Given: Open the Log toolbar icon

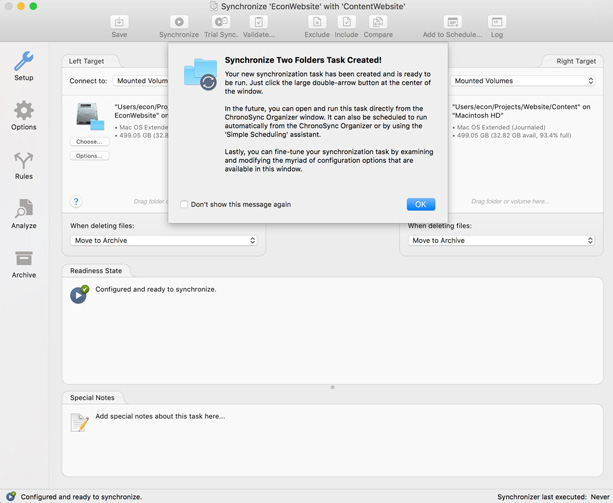Looking at the screenshot, I should [x=497, y=22].
